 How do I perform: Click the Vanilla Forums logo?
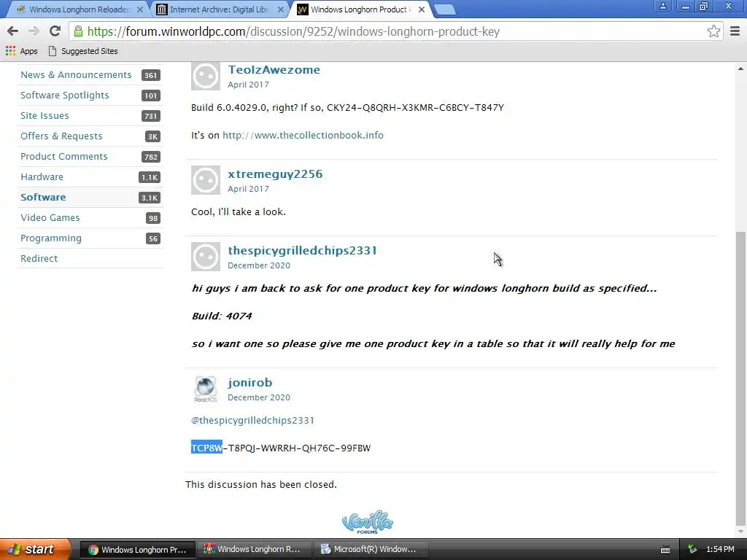click(x=368, y=522)
